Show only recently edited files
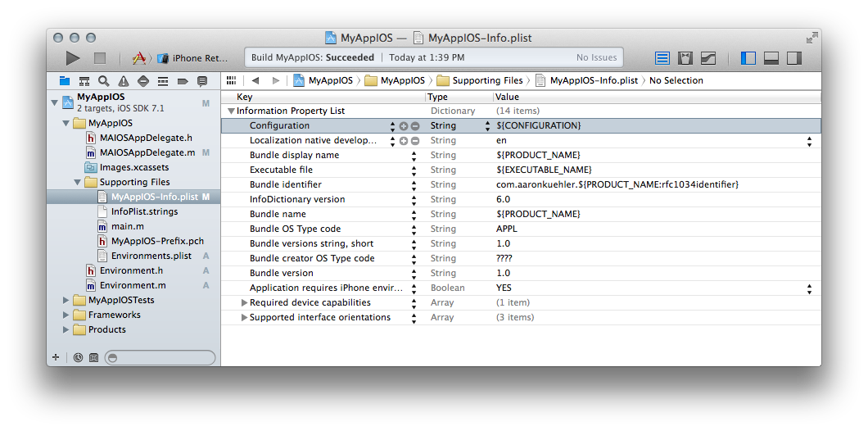Viewport: 868px width, 431px height. point(78,357)
